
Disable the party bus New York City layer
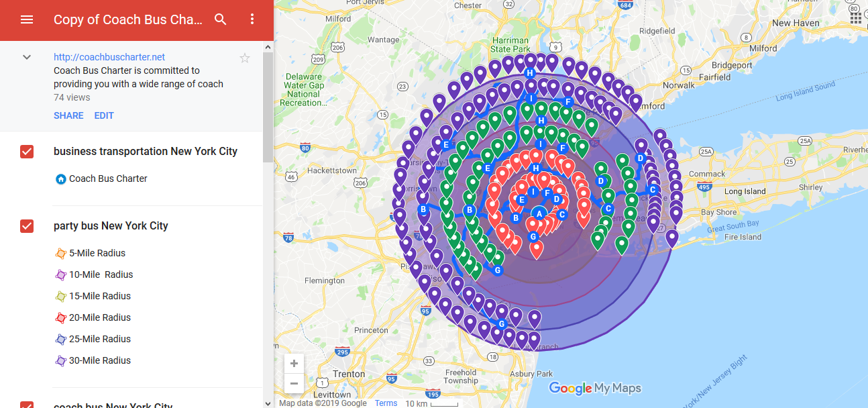coord(27,226)
